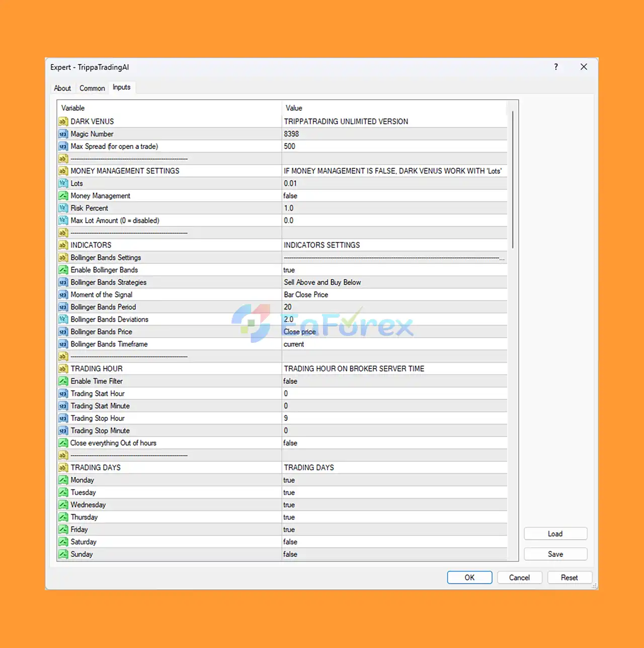This screenshot has height=648, width=644.
Task: Select the Trading Start Minute row label
Action: [100, 406]
